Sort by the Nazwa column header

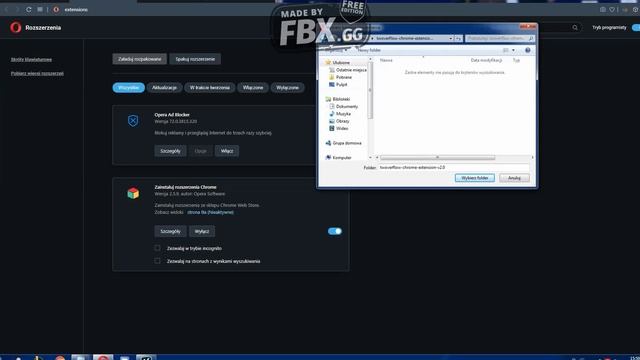click(x=386, y=60)
